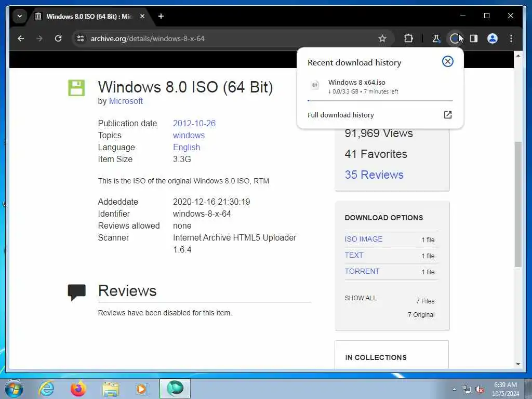Toggle the downloads progress icon in toolbar
Image resolution: width=532 pixels, height=399 pixels.
click(x=455, y=38)
